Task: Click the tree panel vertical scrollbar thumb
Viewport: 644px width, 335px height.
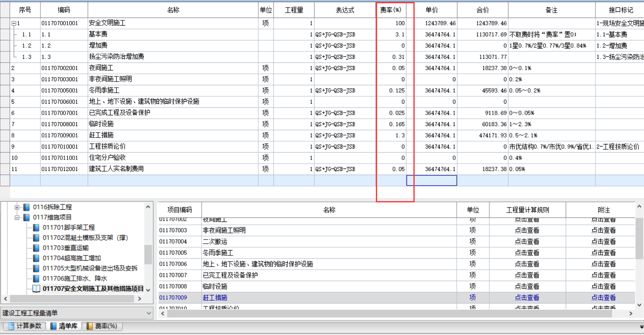Action: 148,255
